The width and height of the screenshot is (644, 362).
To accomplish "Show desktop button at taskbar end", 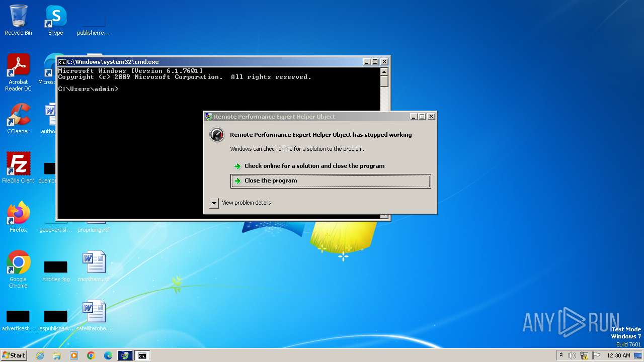I will pos(638,355).
